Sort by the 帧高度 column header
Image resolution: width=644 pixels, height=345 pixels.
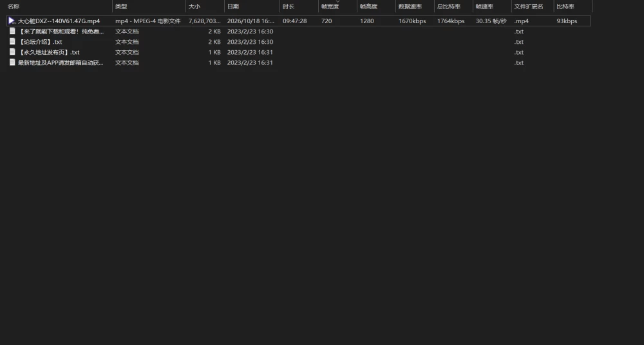(368, 6)
